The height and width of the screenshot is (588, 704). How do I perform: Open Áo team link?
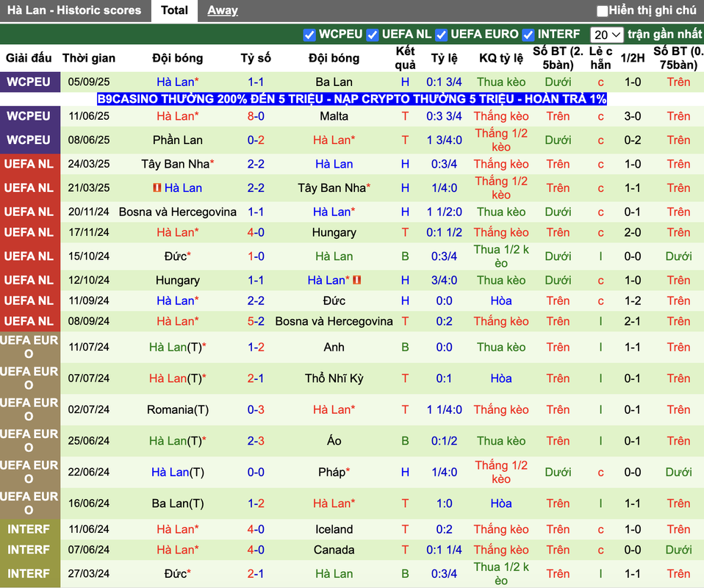pyautogui.click(x=334, y=441)
